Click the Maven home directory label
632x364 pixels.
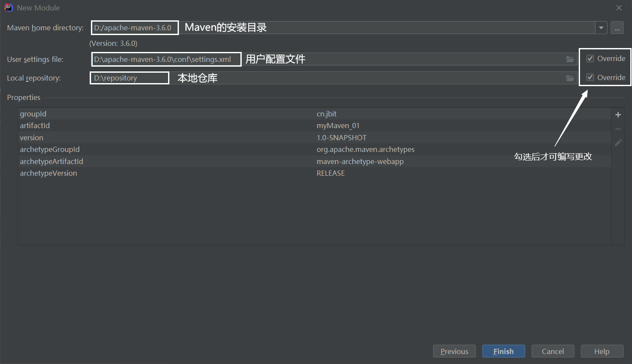[x=45, y=28]
